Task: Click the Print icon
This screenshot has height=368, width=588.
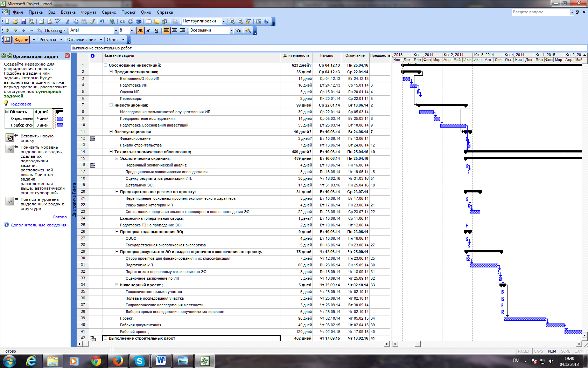Action: tap(41, 21)
